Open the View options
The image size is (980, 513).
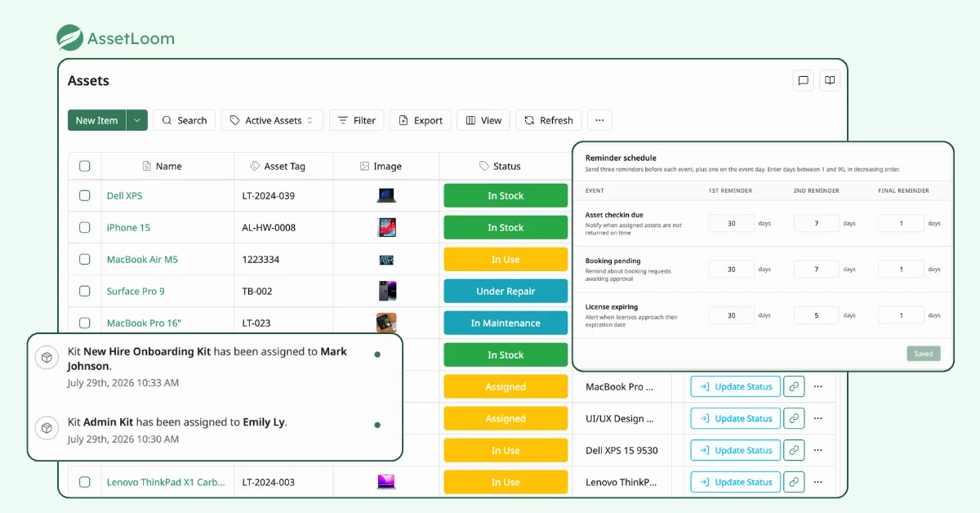pyautogui.click(x=483, y=120)
